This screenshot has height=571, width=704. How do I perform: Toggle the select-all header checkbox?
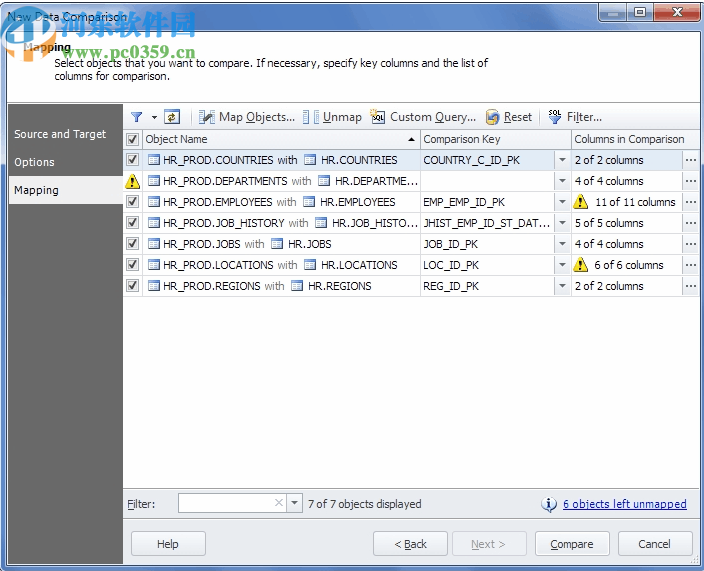coord(132,139)
